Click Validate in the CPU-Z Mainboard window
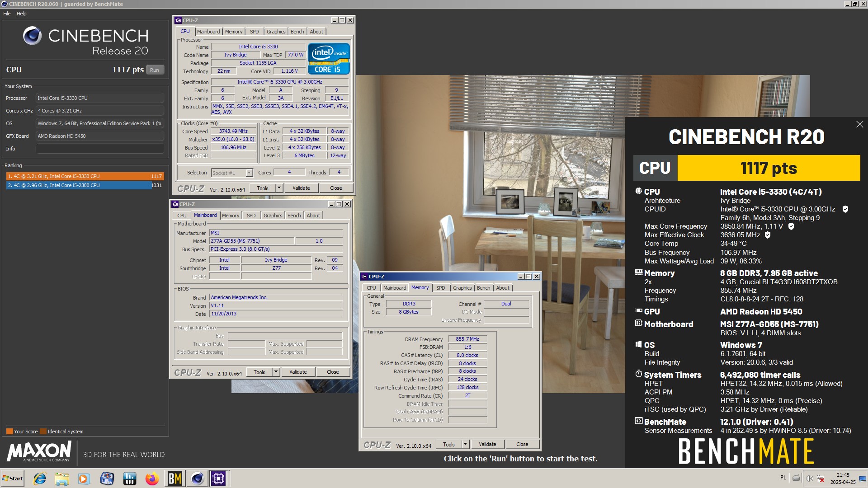868x488 pixels. coord(298,372)
